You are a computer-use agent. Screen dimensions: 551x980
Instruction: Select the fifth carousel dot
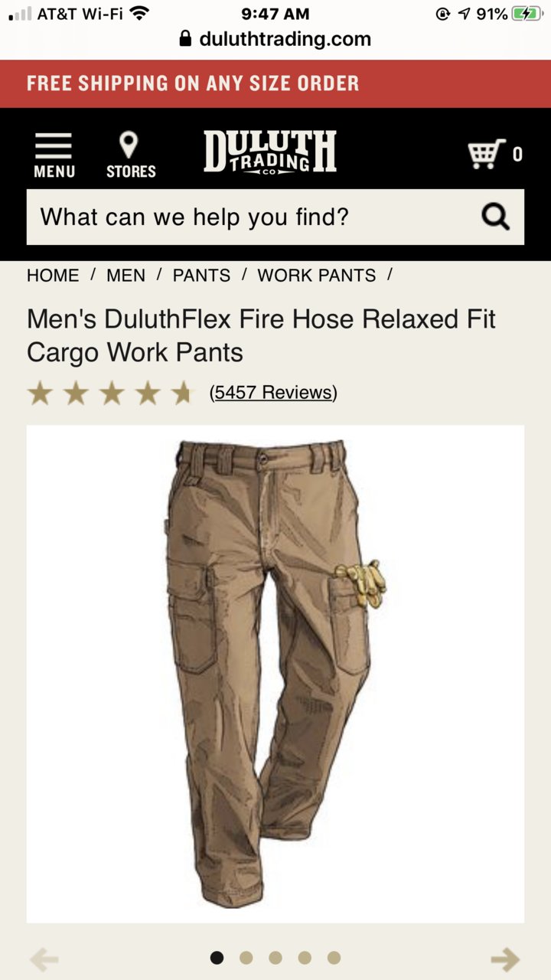pos(334,958)
